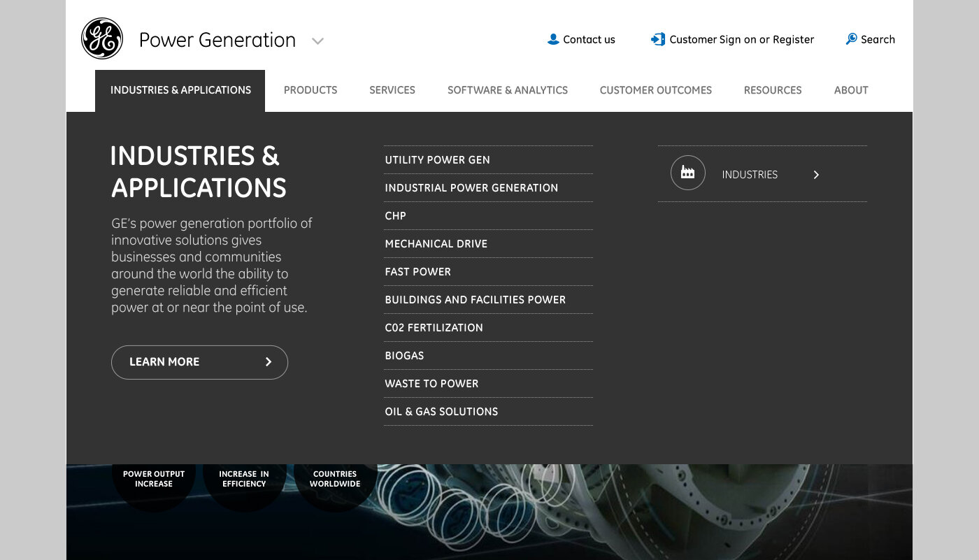Go to the CHP page
979x560 pixels.
click(x=488, y=216)
